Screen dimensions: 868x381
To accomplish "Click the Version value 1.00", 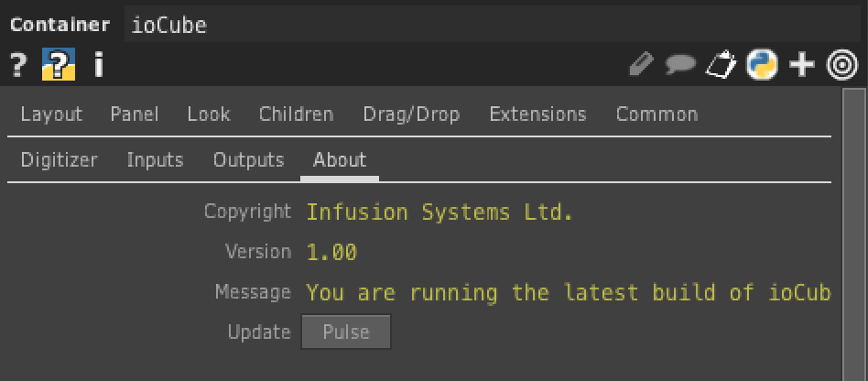I will [331, 253].
